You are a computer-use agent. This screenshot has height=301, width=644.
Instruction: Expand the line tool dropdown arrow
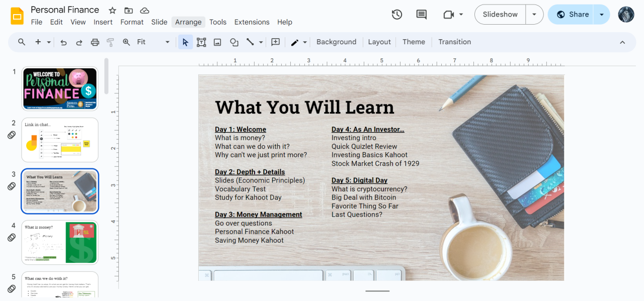261,42
